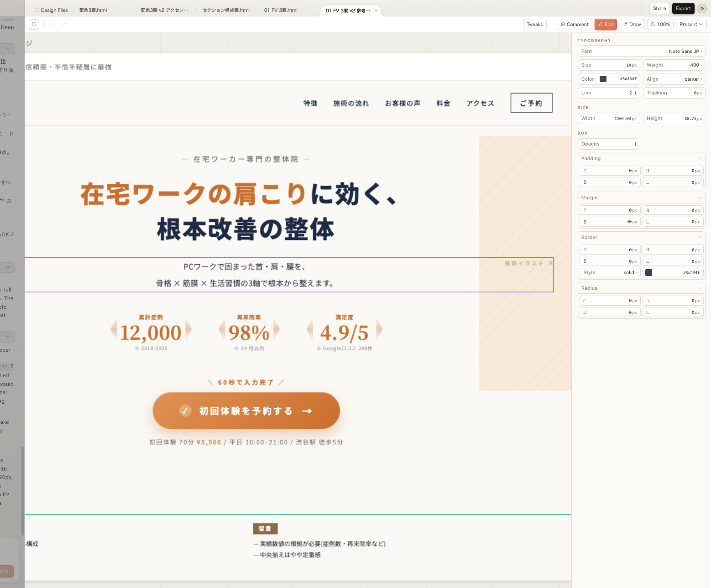Click the Share button
711x588 pixels.
coord(659,8)
